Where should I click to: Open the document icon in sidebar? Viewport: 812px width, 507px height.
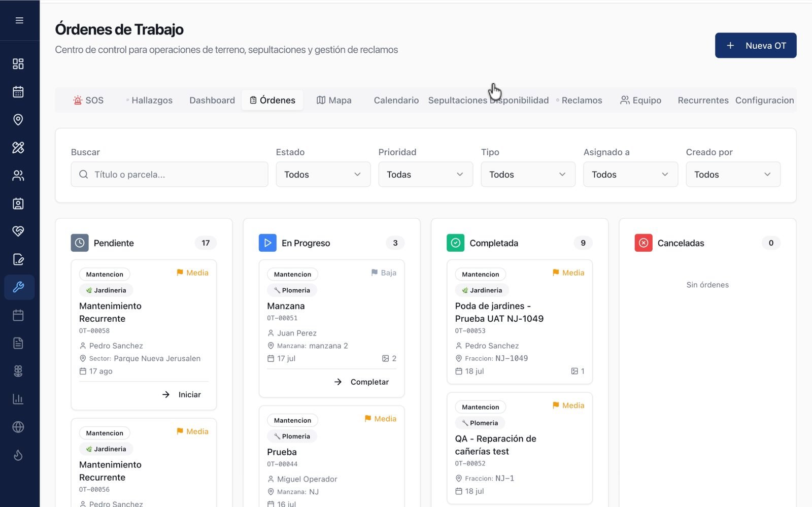tap(18, 343)
